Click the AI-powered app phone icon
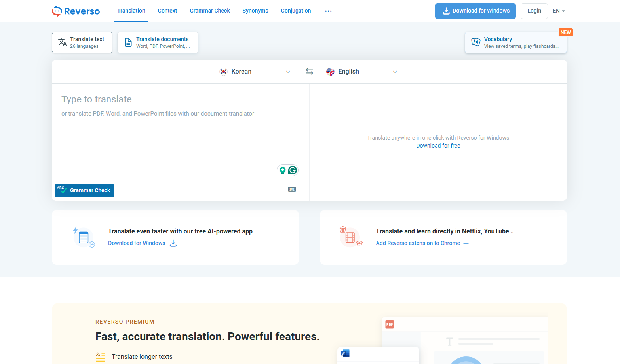Screen dimensions: 620x364 click(84, 237)
